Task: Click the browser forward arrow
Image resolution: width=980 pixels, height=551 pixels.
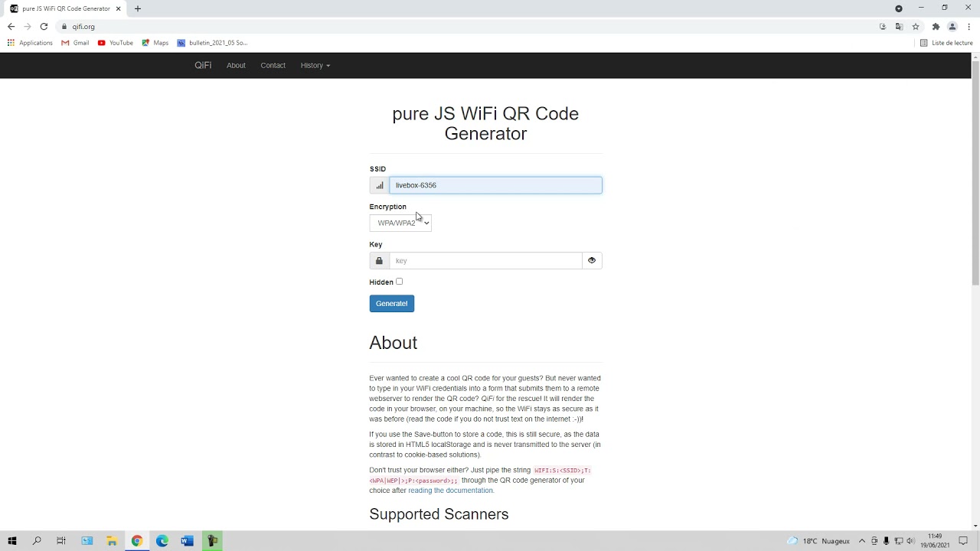Action: point(28,27)
